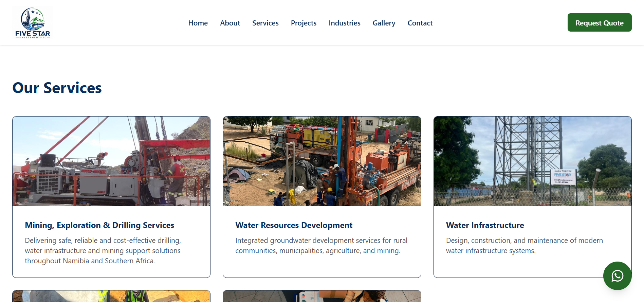Viewport: 644px width, 302px height.
Task: Open the orange borehole truck photo
Action: (322, 161)
